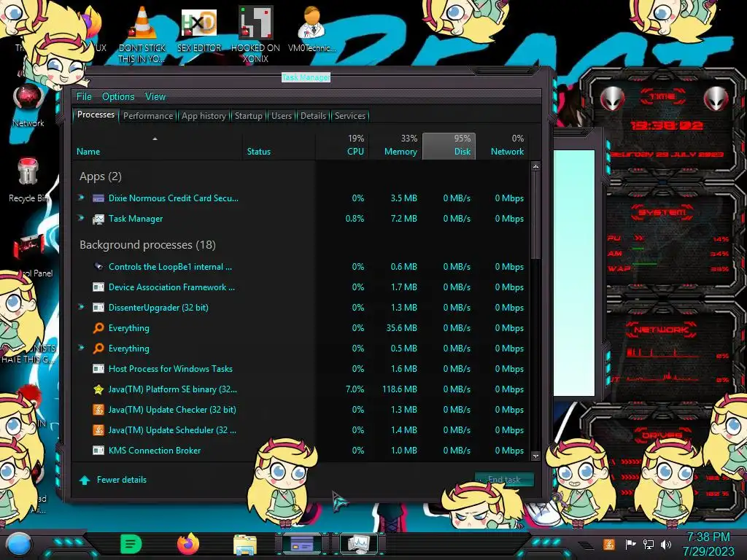The image size is (747, 560).
Task: Open VM0Technic desktop icon
Action: (x=312, y=29)
